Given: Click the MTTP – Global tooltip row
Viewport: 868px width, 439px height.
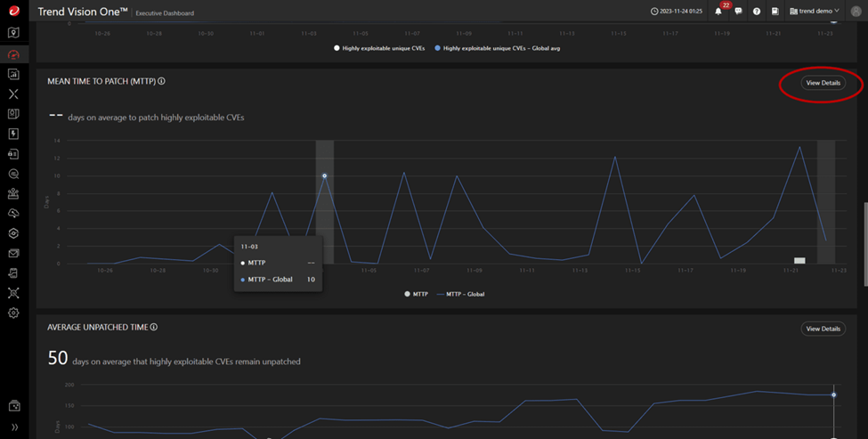Looking at the screenshot, I should pos(278,280).
